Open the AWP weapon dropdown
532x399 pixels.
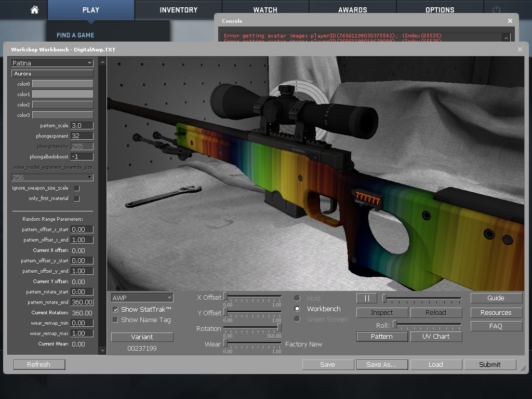[x=142, y=298]
